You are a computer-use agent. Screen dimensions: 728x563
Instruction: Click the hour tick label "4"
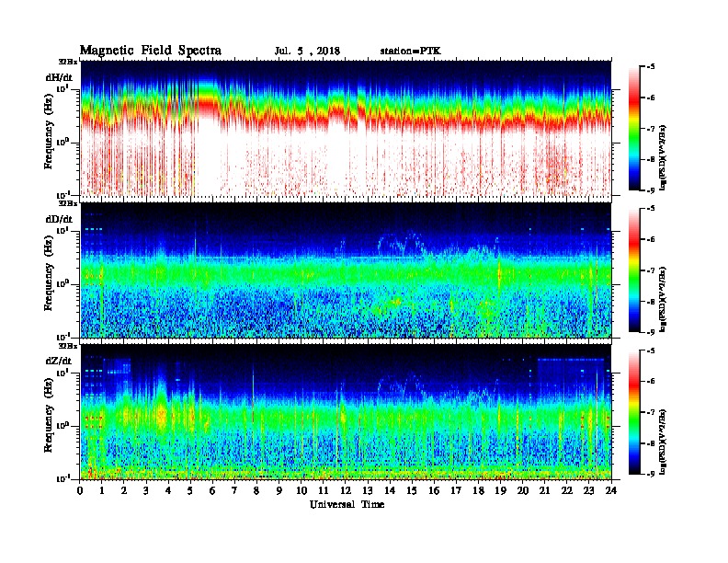pyautogui.click(x=168, y=490)
